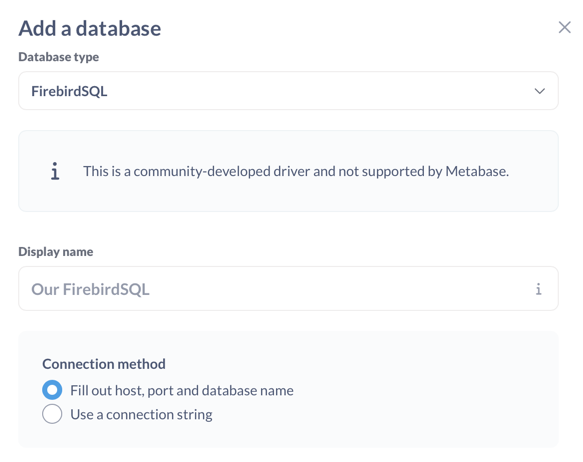
Task: Click the "Use a connection string" label text
Action: pyautogui.click(x=141, y=414)
